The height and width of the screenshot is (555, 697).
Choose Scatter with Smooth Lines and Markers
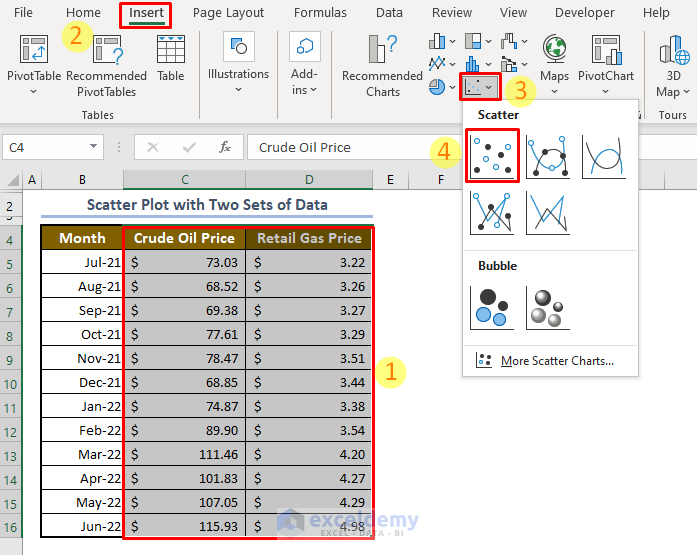(x=548, y=156)
